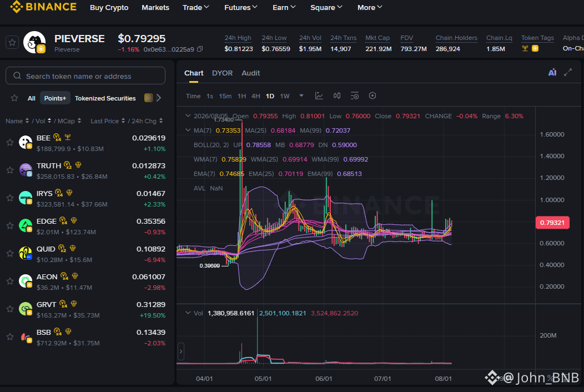The height and width of the screenshot is (392, 584).
Task: Collapse the OHLC data row chevron
Action: click(x=188, y=116)
